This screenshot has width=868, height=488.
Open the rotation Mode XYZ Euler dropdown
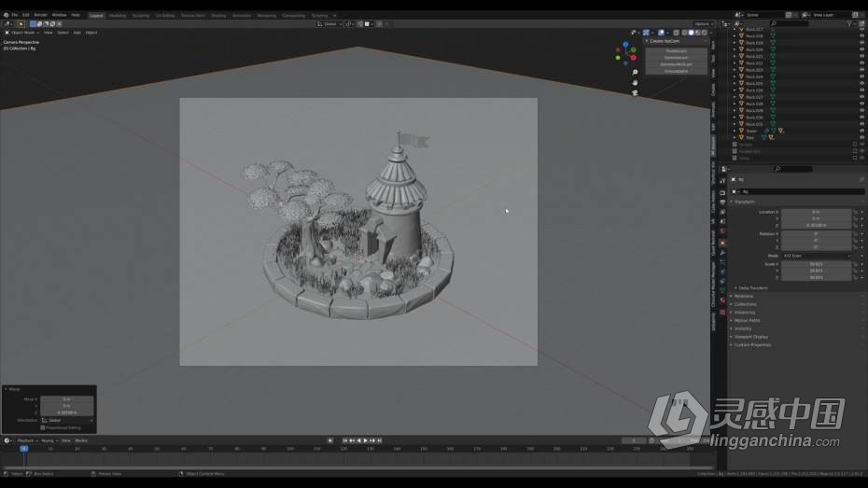tap(817, 256)
